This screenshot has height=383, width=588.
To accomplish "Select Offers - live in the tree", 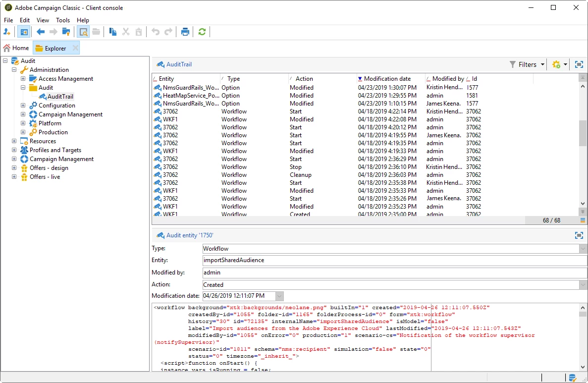I will (x=45, y=177).
